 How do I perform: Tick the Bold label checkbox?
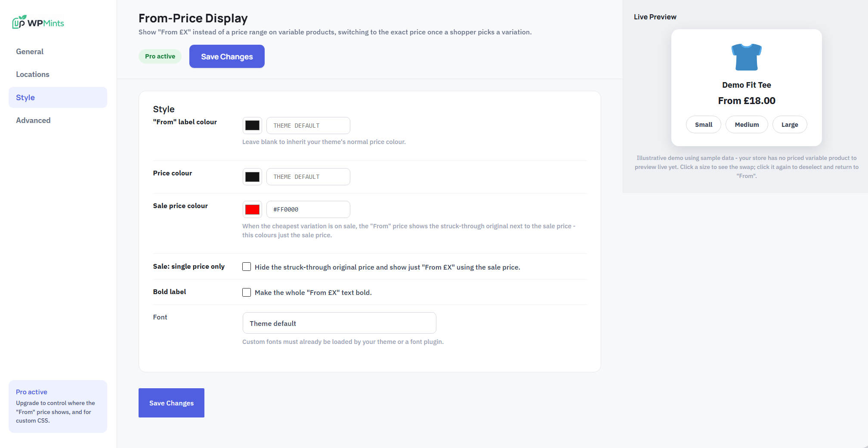coord(247,292)
